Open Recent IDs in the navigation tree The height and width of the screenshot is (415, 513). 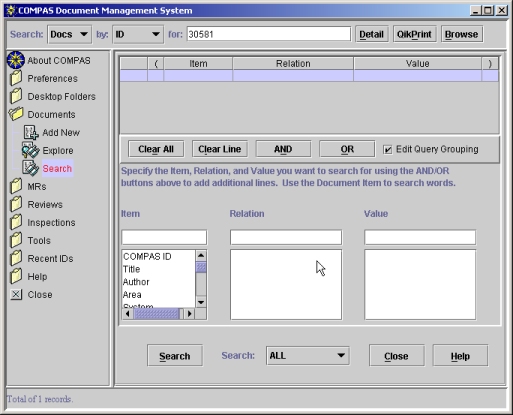50,259
